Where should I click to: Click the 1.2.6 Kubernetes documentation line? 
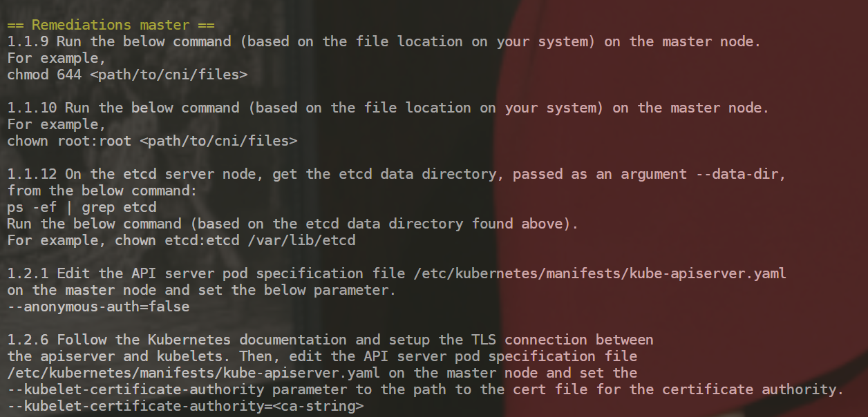(x=330, y=340)
